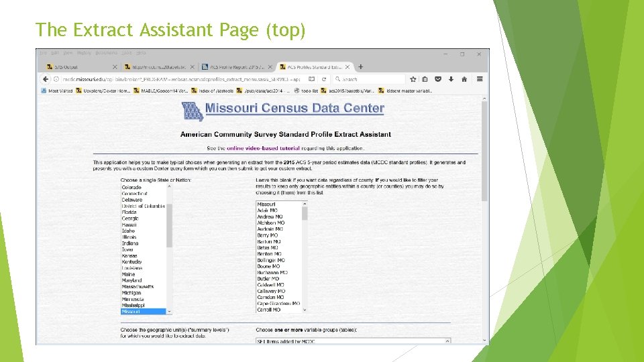Open the Index of /sastools bookmark
This screenshot has height=362, width=644.
click(213, 90)
